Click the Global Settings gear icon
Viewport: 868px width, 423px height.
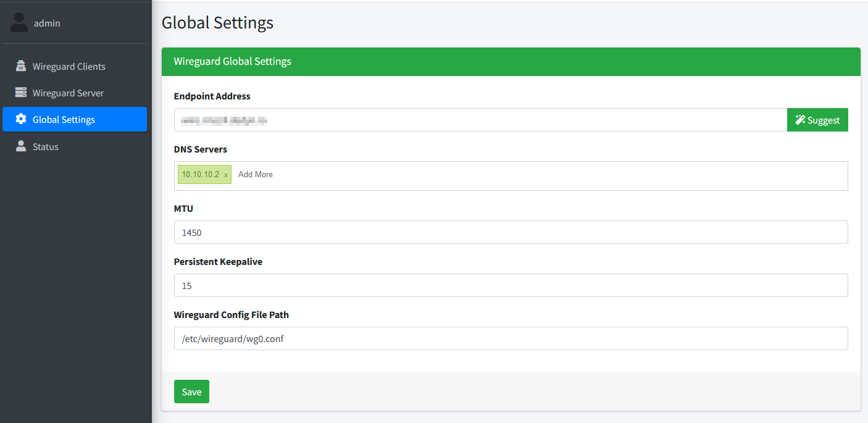(21, 119)
